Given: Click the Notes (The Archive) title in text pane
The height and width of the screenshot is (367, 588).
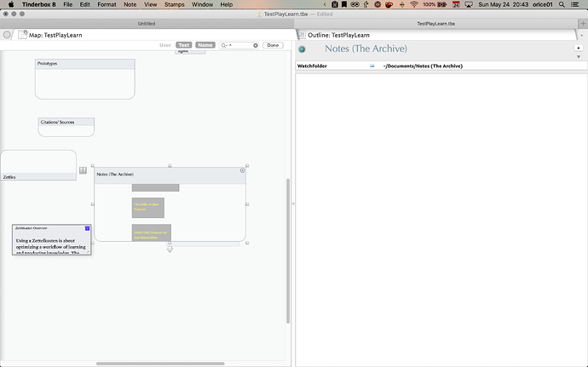Looking at the screenshot, I should pos(366,49).
